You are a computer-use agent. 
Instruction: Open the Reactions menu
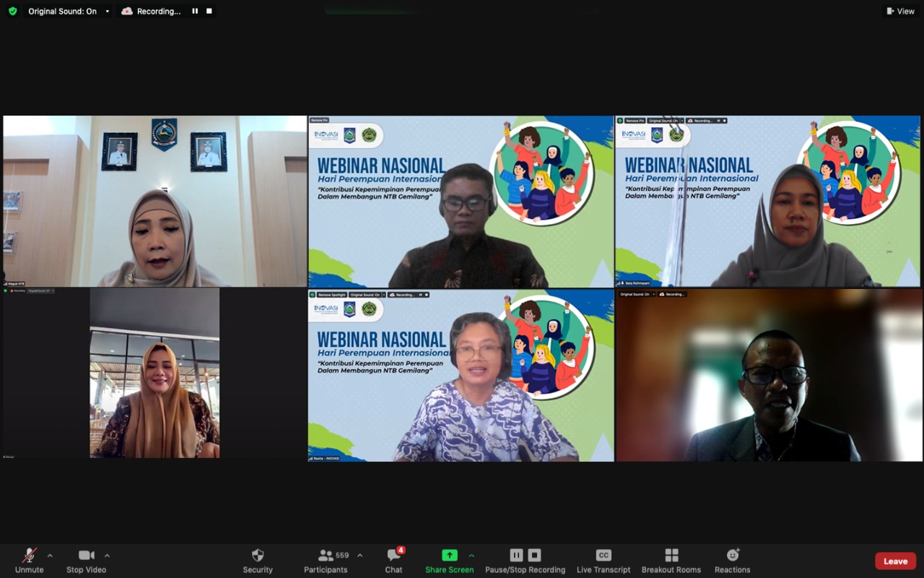point(732,560)
